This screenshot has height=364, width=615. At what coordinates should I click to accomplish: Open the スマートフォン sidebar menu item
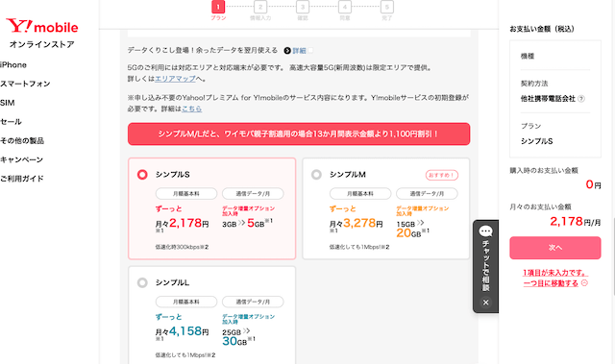pyautogui.click(x=25, y=84)
